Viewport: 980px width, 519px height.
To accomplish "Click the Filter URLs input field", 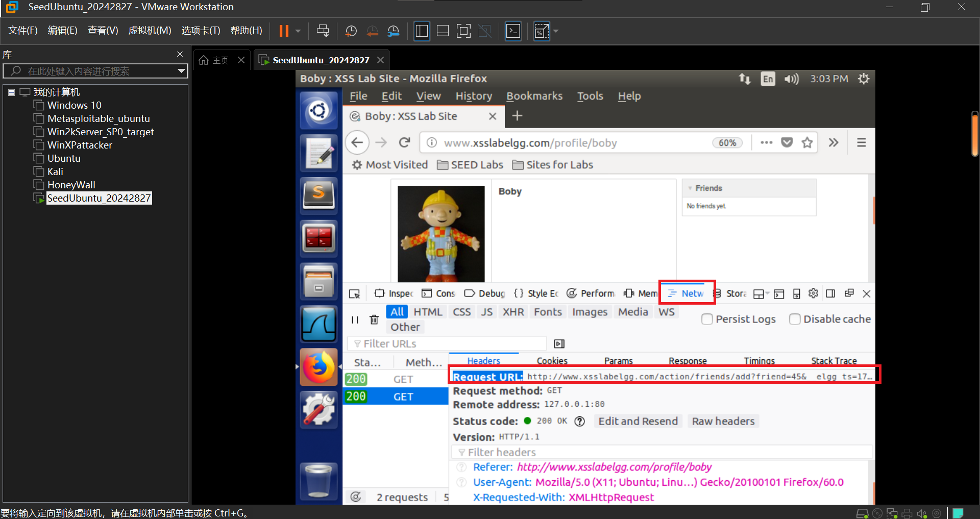I will (447, 343).
